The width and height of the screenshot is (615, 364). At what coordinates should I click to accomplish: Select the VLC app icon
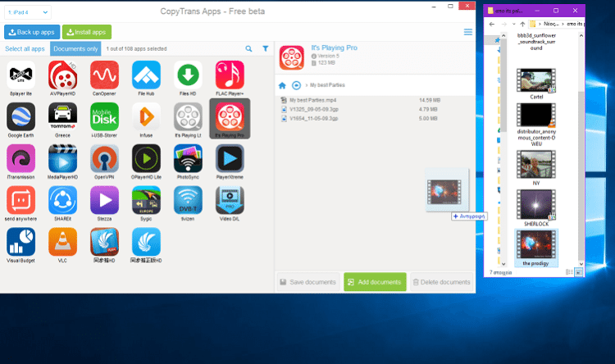pos(63,242)
